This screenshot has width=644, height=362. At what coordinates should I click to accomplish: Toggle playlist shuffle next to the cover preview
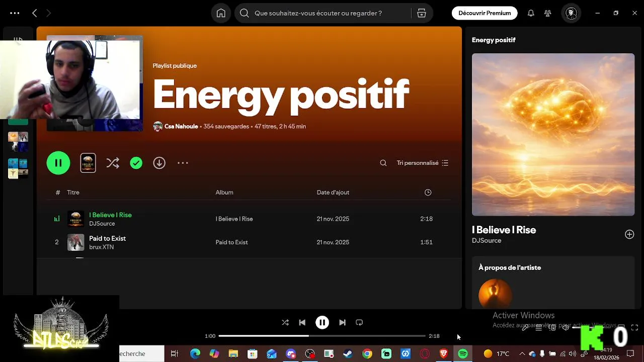click(x=113, y=163)
